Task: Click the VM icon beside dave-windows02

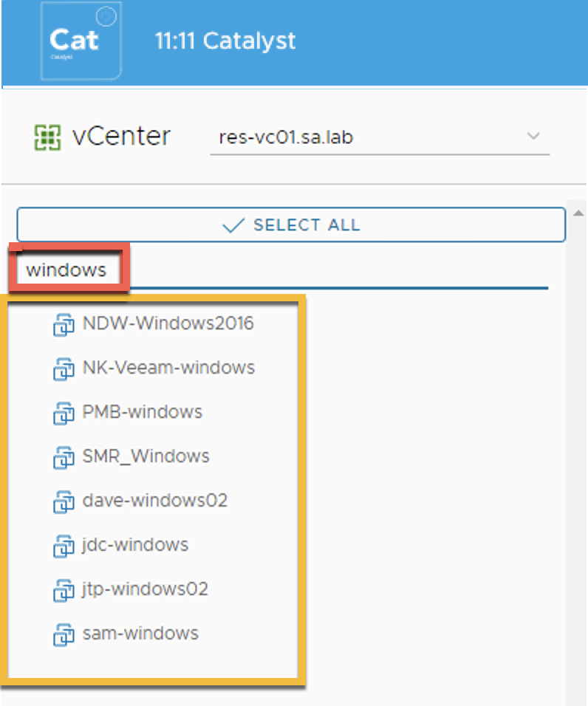Action: tap(64, 501)
